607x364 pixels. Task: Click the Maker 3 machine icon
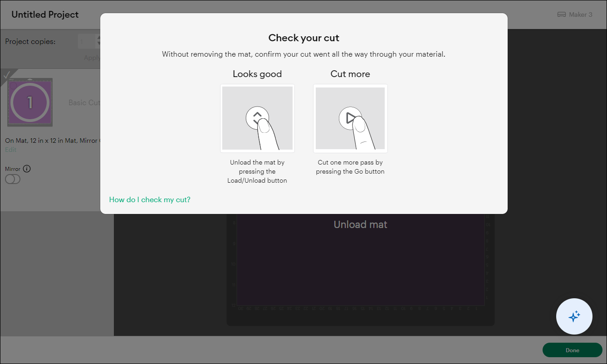pos(562,15)
